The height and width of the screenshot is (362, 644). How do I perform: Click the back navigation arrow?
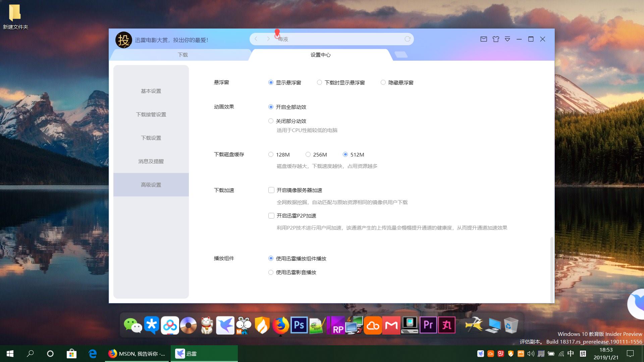pyautogui.click(x=256, y=39)
